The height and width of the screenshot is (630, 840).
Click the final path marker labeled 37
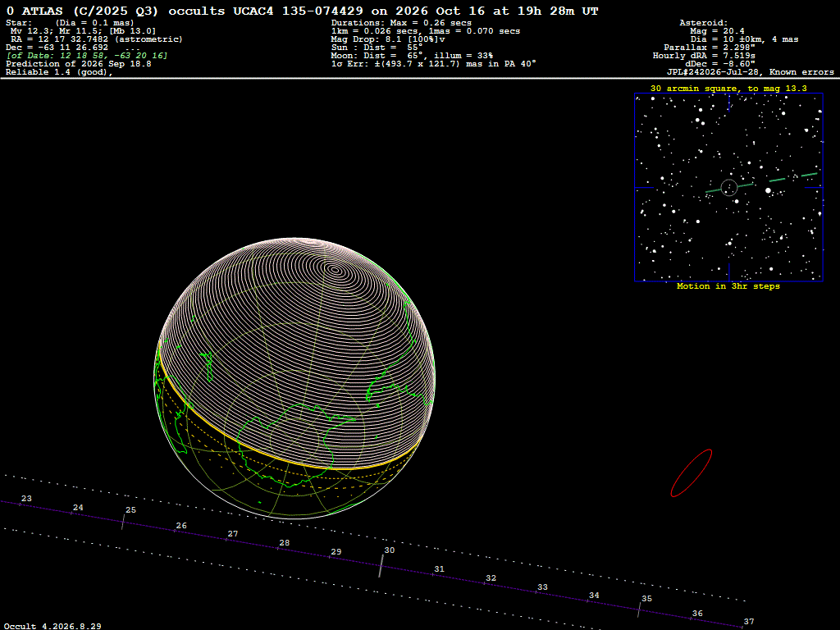(742, 627)
